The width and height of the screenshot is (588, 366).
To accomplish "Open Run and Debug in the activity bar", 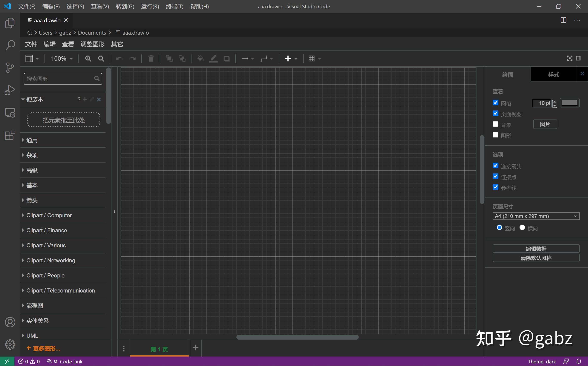I will (10, 90).
